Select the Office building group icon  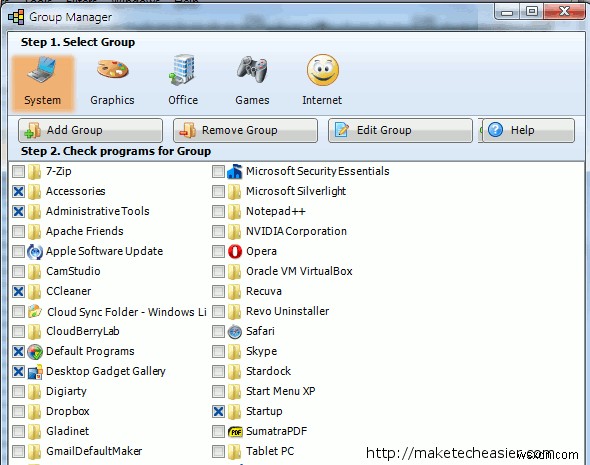(182, 69)
